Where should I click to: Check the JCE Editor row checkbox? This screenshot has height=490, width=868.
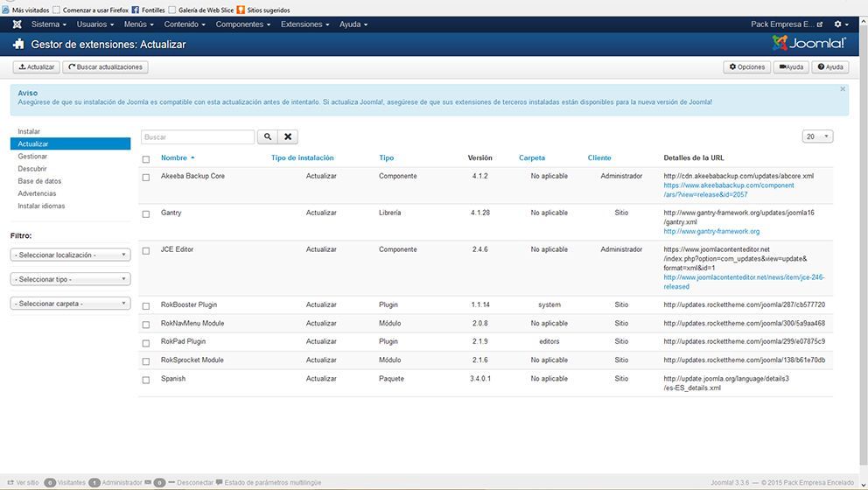click(146, 251)
